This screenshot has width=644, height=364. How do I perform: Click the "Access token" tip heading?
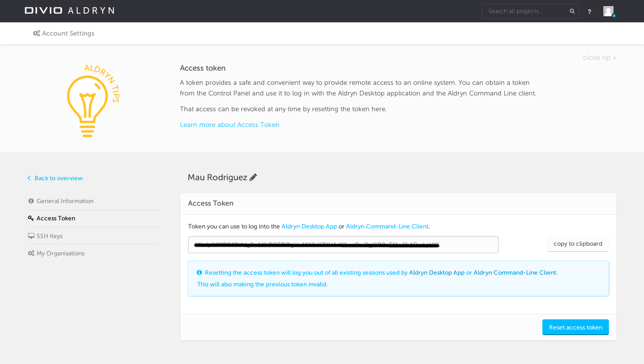(203, 68)
